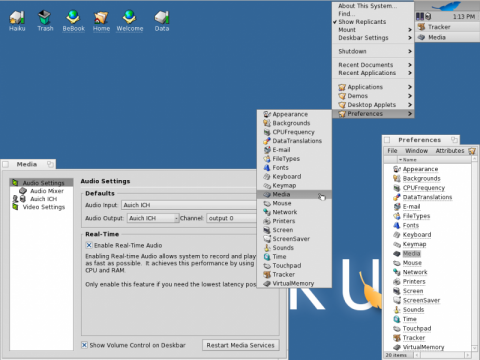The image size is (480, 360).
Task: Choose Find... in the Deskbar menu
Action: 373,14
